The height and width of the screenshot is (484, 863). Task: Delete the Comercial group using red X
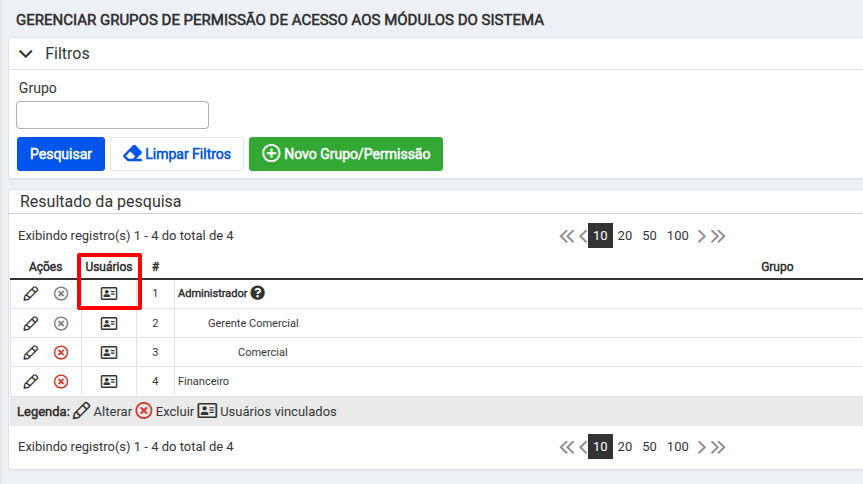(61, 352)
